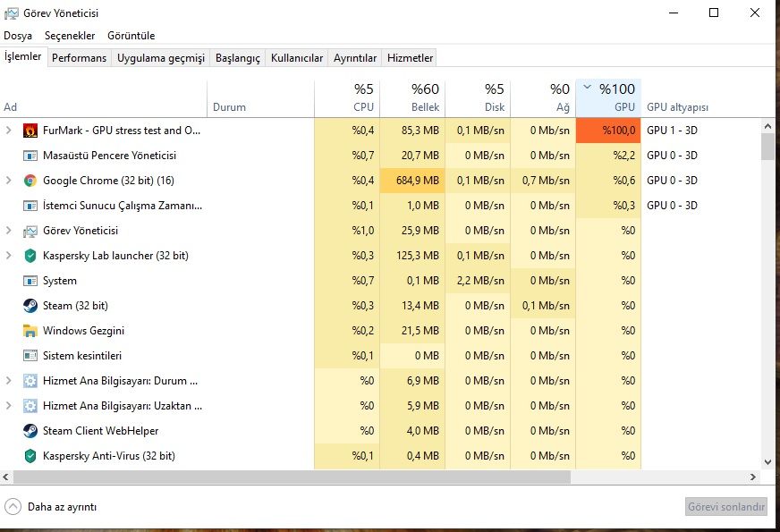Select the Sistem kesintileri row name
Screen dimensions: 780x532
[82, 356]
